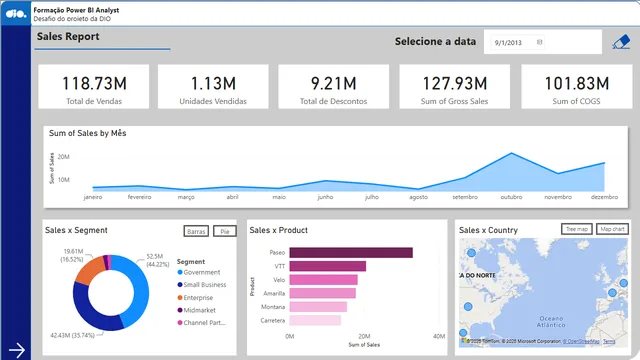Show the Map chart for Sales x Country
Viewport: 640px width, 360px height.
click(x=612, y=229)
